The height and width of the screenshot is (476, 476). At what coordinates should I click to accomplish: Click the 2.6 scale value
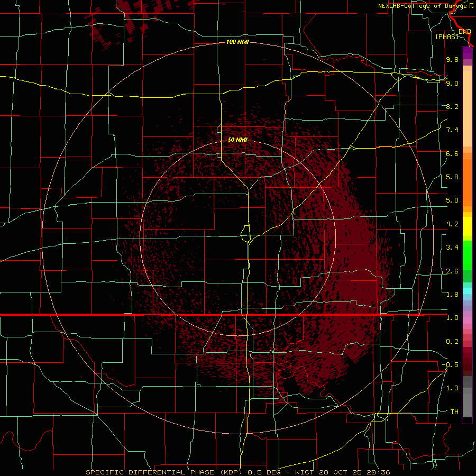452,271
